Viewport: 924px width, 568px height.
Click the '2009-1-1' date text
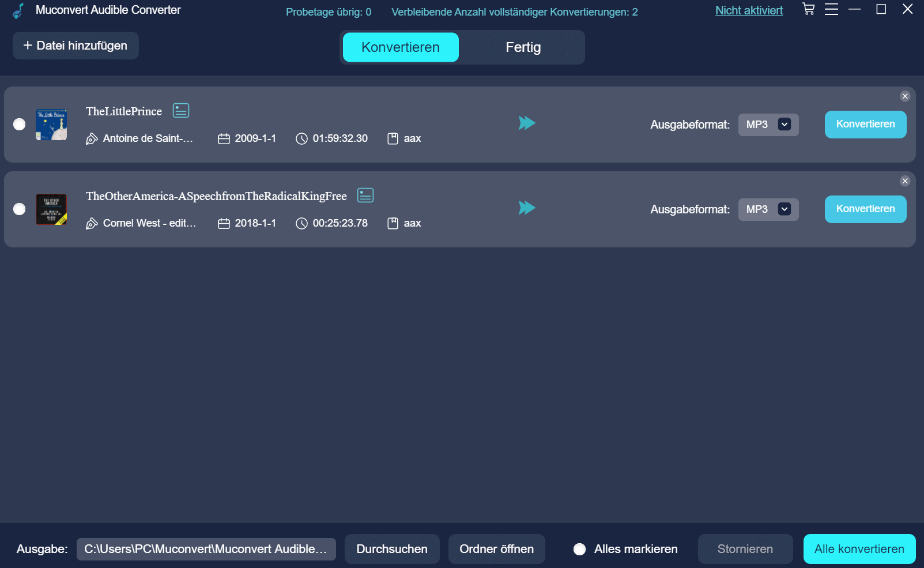tap(255, 138)
